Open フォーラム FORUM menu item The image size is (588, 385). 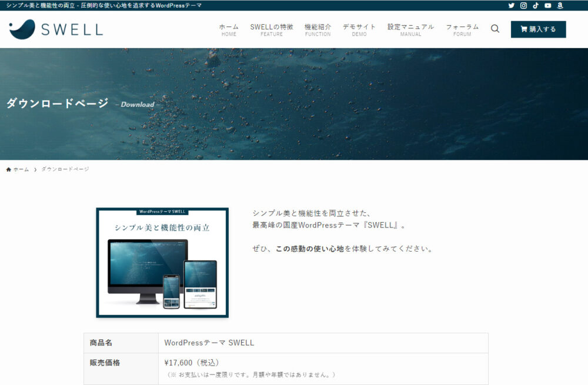462,29
